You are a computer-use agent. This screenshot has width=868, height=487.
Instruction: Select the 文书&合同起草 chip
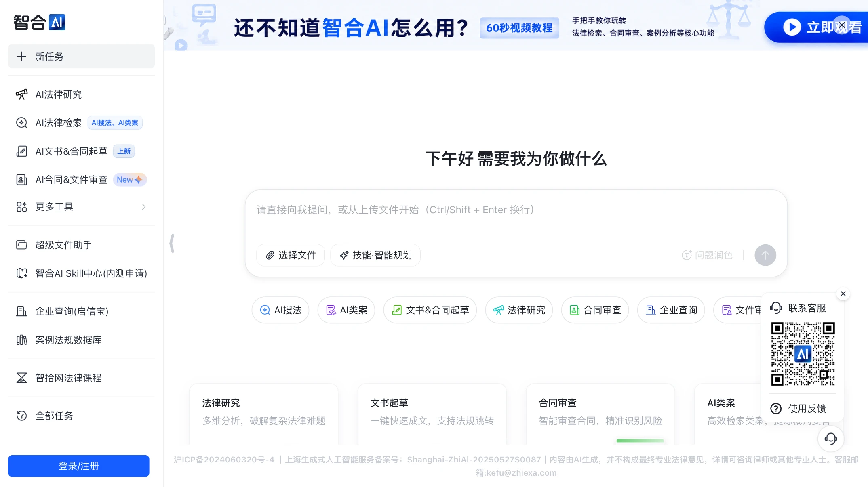pyautogui.click(x=430, y=310)
